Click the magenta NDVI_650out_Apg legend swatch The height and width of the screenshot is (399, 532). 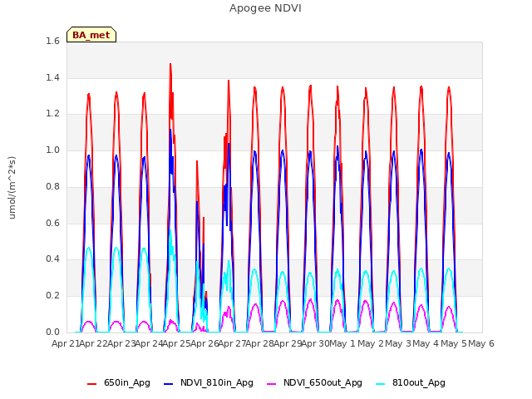coord(272,384)
